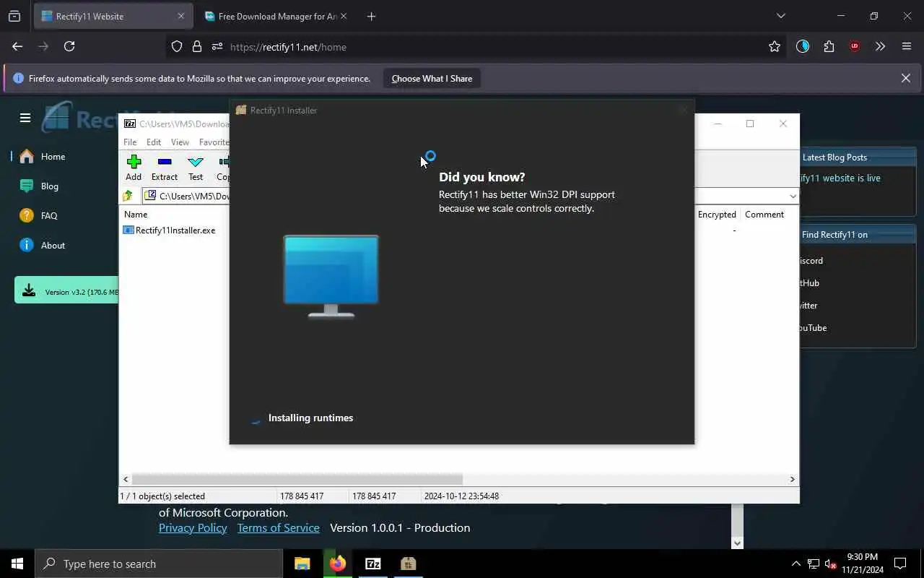
Task: Click 7-Zip scroll left arrow
Action: point(126,479)
